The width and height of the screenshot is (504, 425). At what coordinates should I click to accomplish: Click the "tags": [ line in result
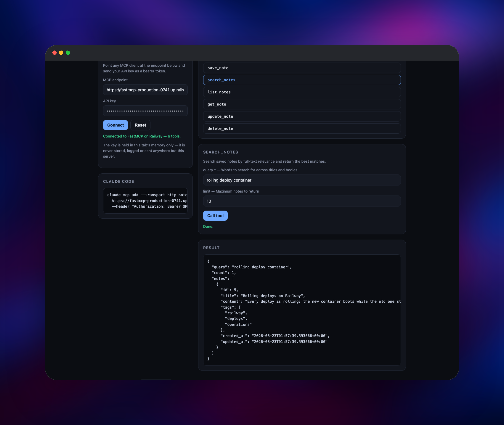[x=231, y=307]
